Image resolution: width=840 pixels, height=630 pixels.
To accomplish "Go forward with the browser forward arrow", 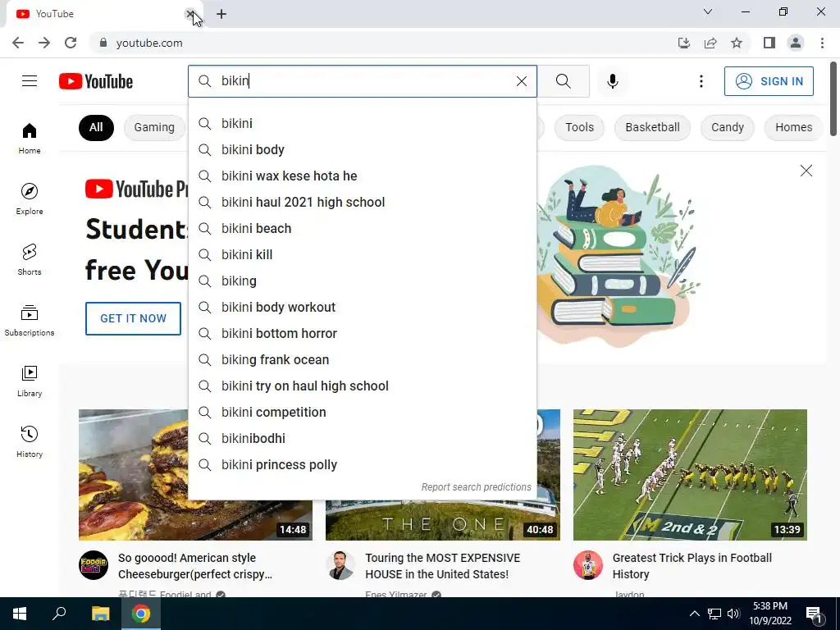I will [44, 43].
